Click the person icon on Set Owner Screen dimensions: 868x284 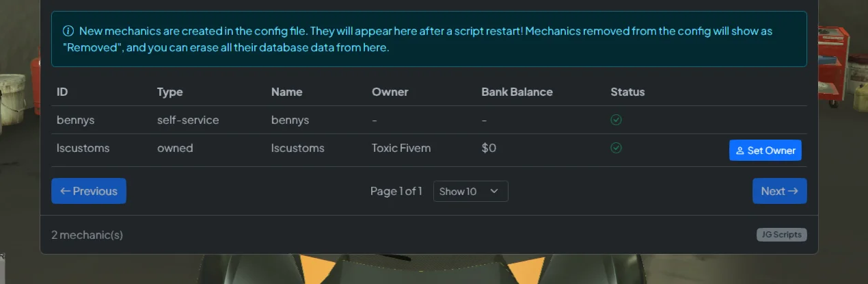740,151
